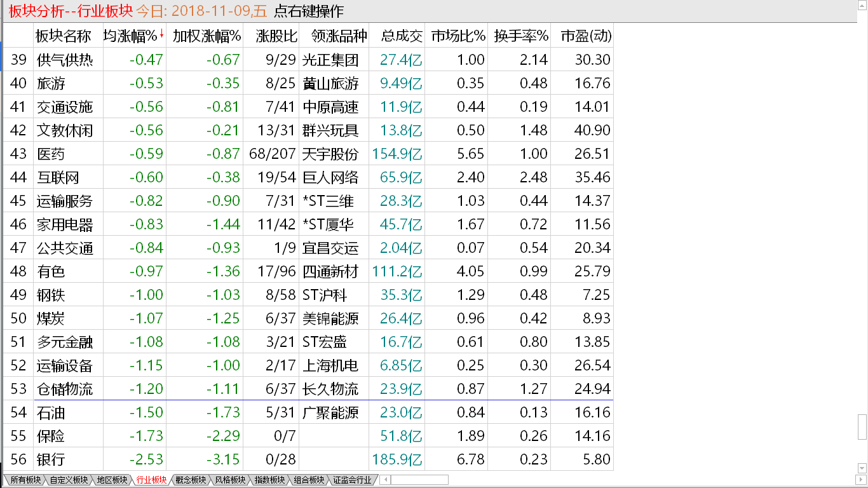Select the 石油 sector name
868x488 pixels.
coord(51,412)
